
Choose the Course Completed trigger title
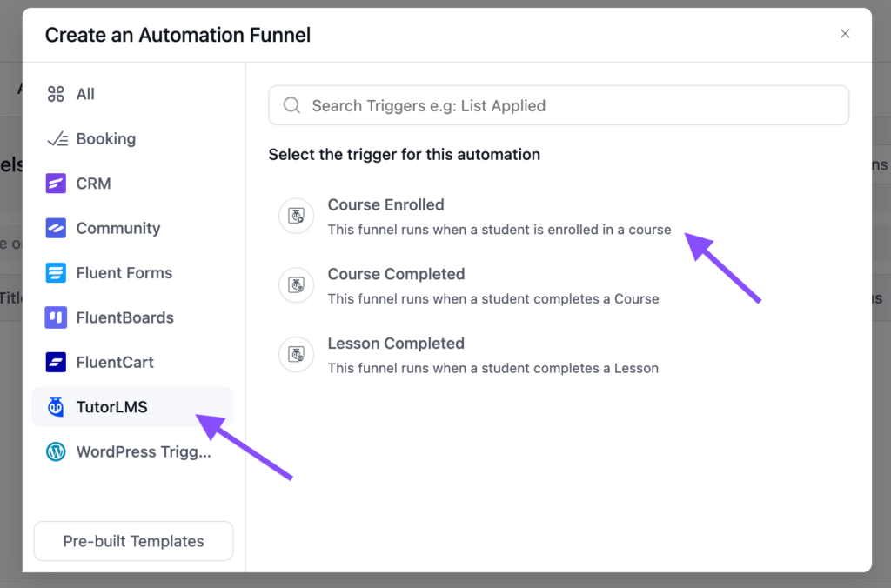[396, 274]
